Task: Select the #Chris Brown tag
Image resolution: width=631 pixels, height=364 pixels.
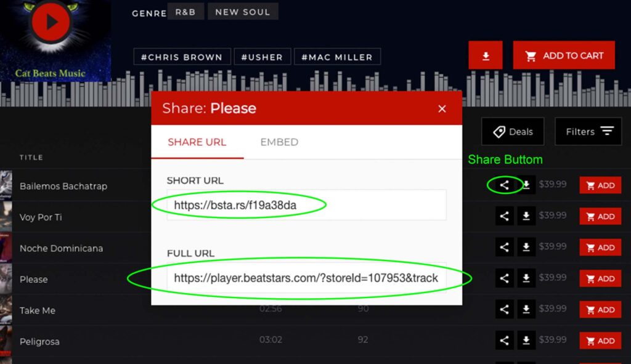Action: click(182, 57)
